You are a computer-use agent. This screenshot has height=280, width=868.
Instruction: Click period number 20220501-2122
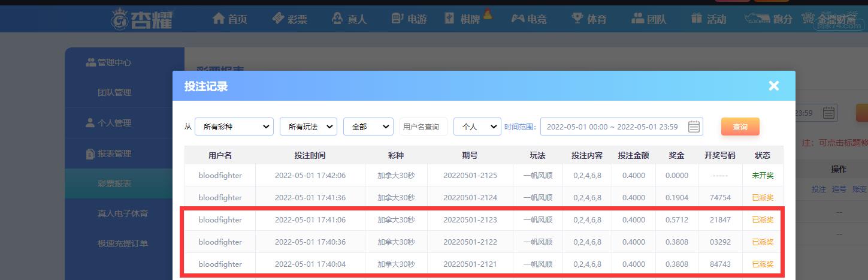[470, 242]
